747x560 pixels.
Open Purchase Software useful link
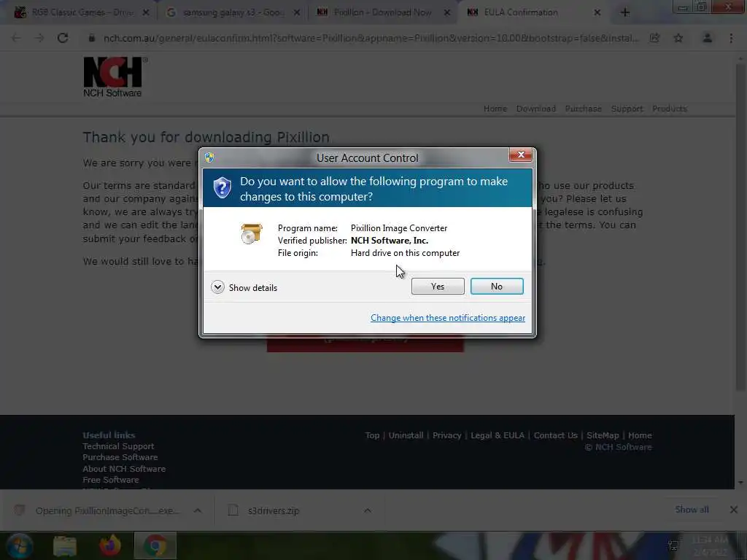point(120,457)
